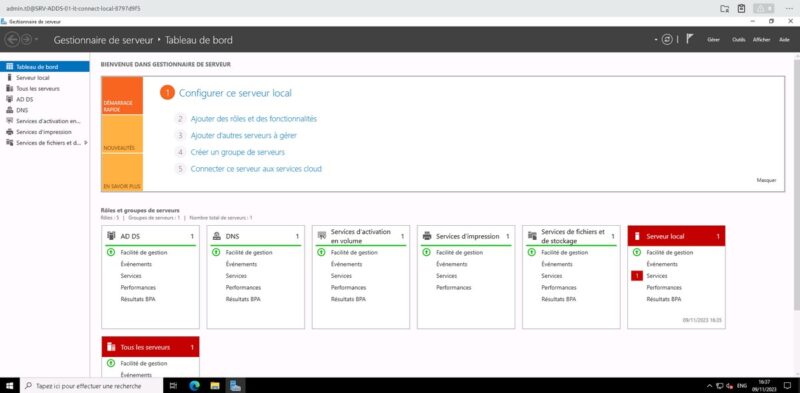800x393 pixels.
Task: Click Services de fichiers et de stockage tile icon
Action: coord(532,236)
